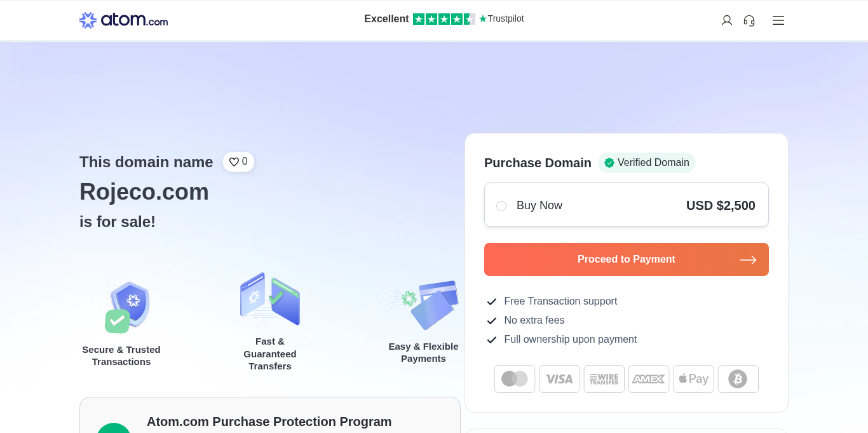Click the Bitcoin payment icon

pos(738,379)
